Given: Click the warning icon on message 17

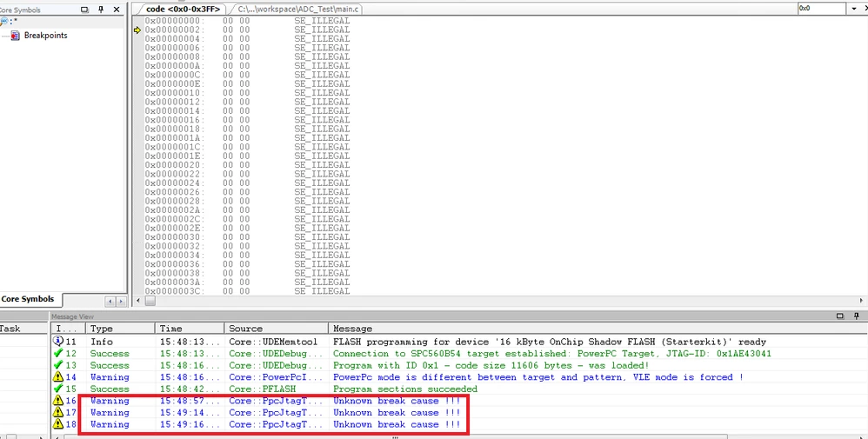Looking at the screenshot, I should [58, 412].
